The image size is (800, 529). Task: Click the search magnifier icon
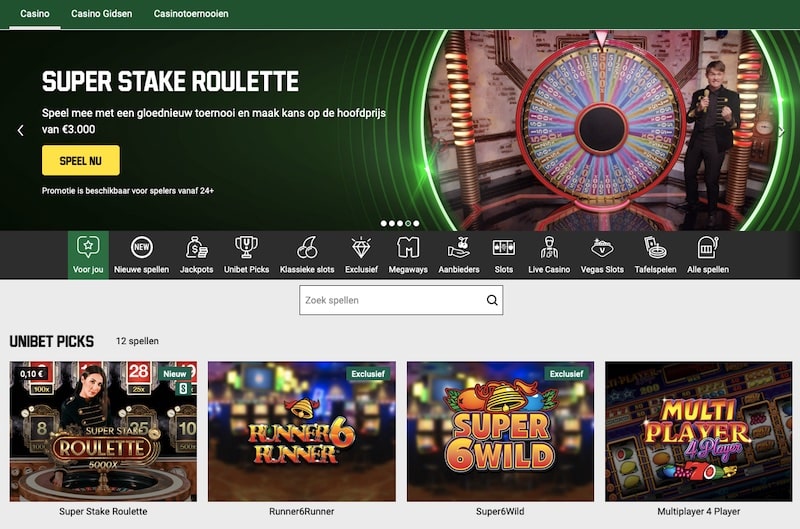(x=492, y=300)
